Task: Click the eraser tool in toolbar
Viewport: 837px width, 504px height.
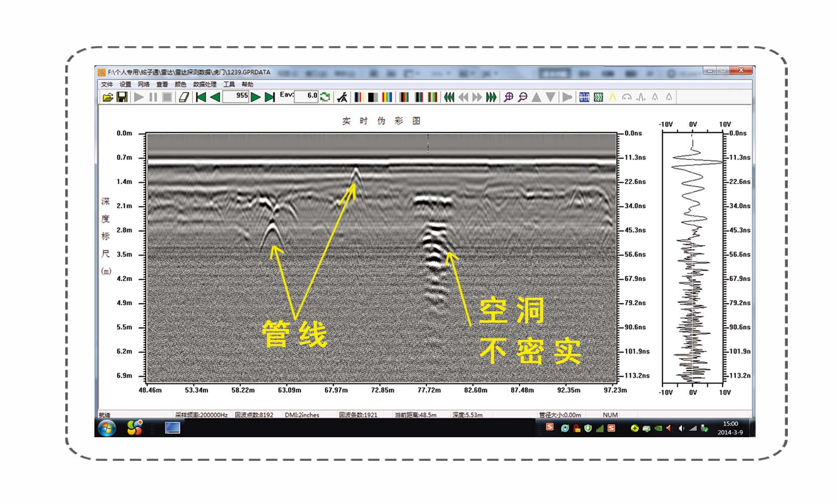Action: [184, 97]
